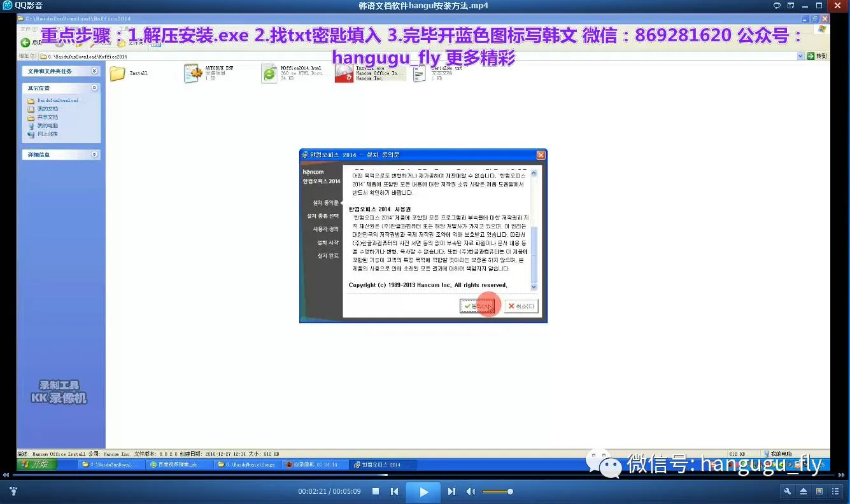Click the eject open-file icon

click(x=804, y=491)
